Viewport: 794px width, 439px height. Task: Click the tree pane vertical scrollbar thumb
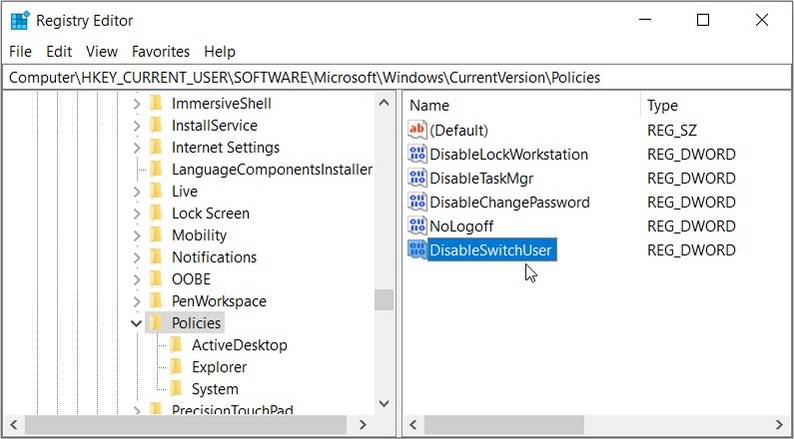(384, 300)
